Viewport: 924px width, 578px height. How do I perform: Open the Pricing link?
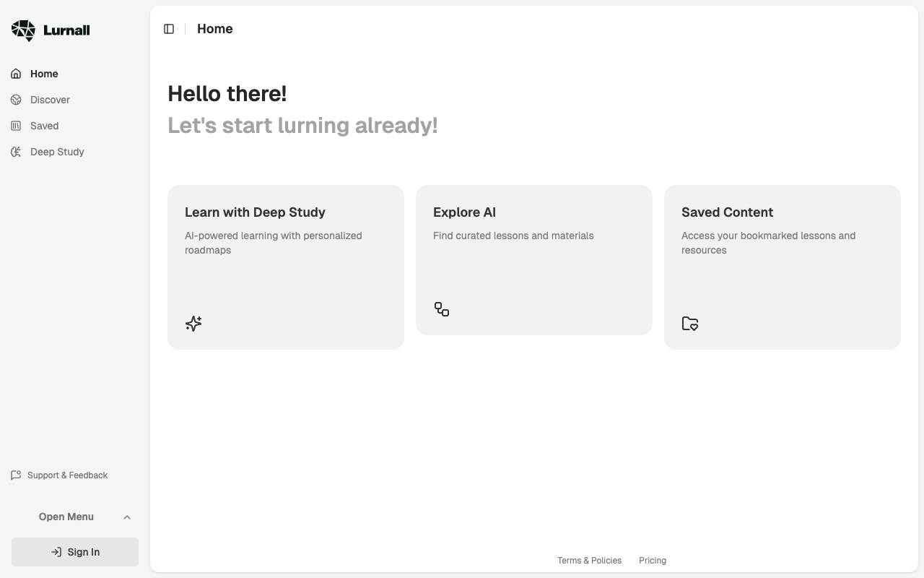pyautogui.click(x=653, y=561)
